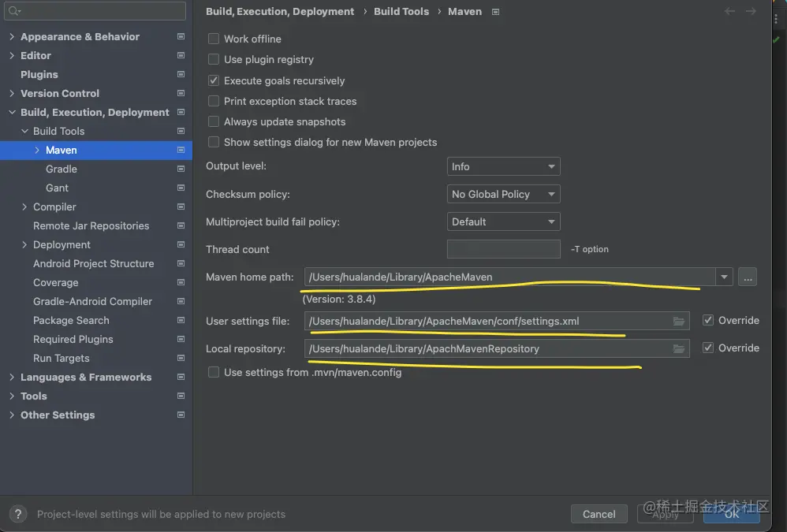The width and height of the screenshot is (787, 532).
Task: Uncheck Override for User settings file
Action: pos(708,321)
